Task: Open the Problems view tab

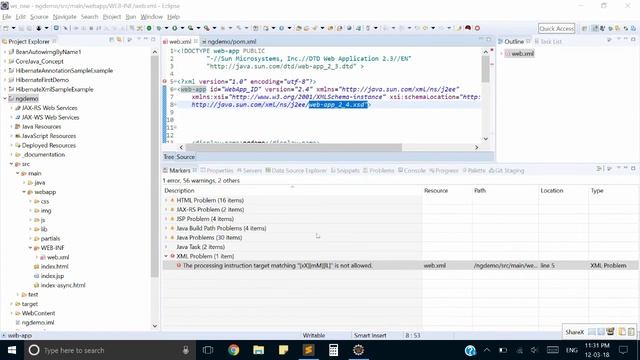Action: [379, 170]
